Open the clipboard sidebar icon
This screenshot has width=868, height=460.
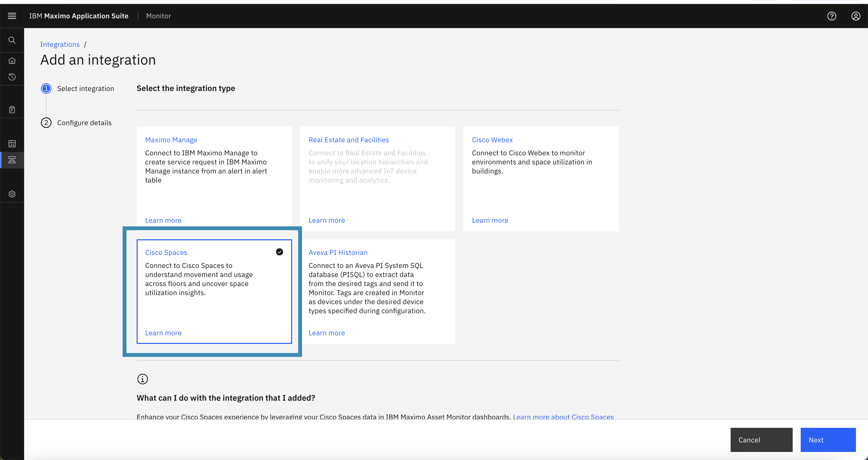pyautogui.click(x=12, y=110)
